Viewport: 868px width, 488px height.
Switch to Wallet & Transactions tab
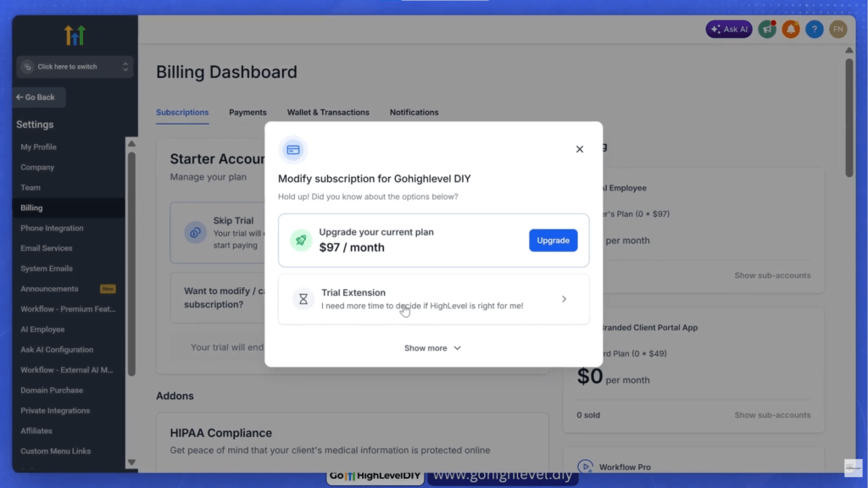pos(328,113)
